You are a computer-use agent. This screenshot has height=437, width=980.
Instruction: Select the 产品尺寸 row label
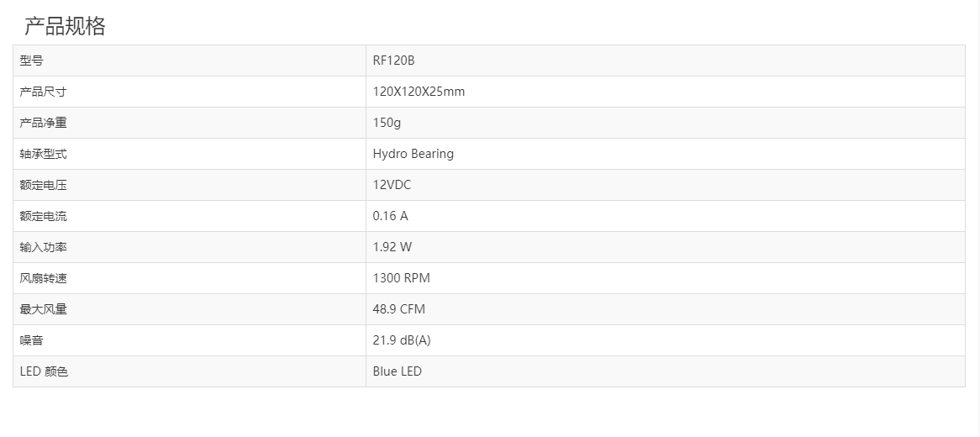tap(43, 92)
